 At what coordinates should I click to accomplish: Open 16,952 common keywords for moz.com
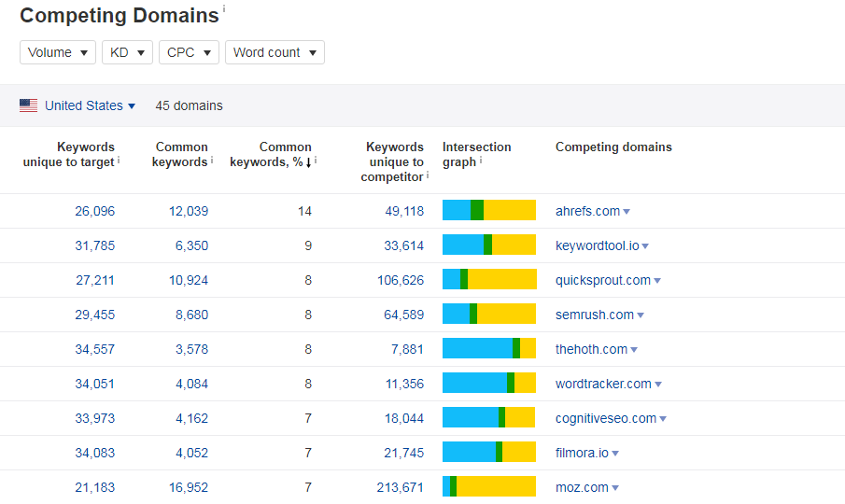[x=189, y=487]
